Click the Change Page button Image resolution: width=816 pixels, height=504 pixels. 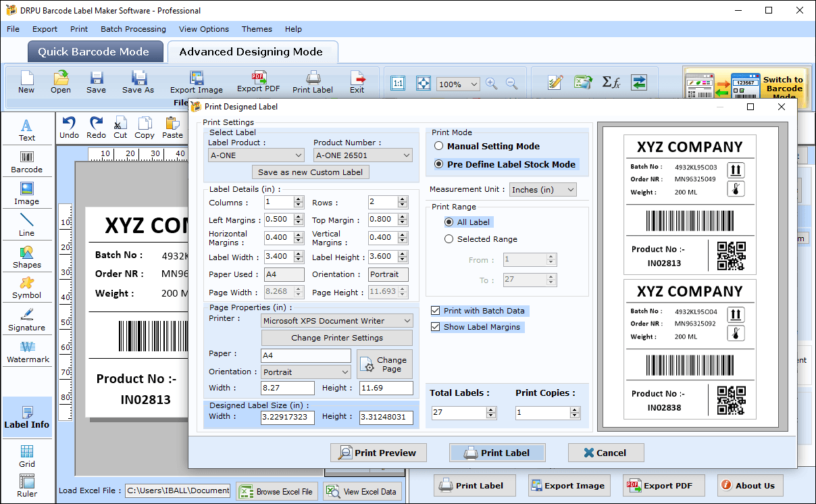click(x=384, y=364)
